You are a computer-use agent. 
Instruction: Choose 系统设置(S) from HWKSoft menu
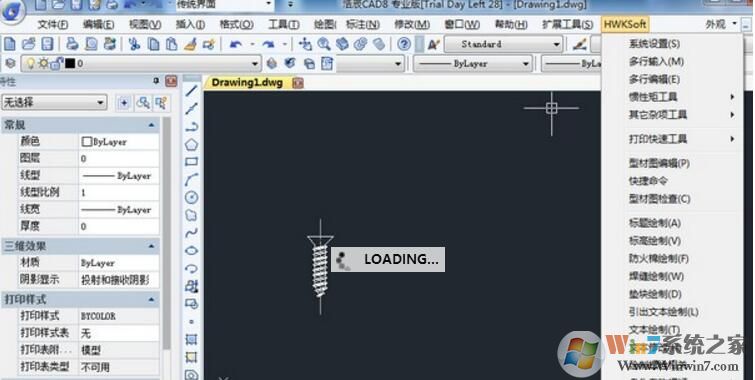pyautogui.click(x=654, y=44)
